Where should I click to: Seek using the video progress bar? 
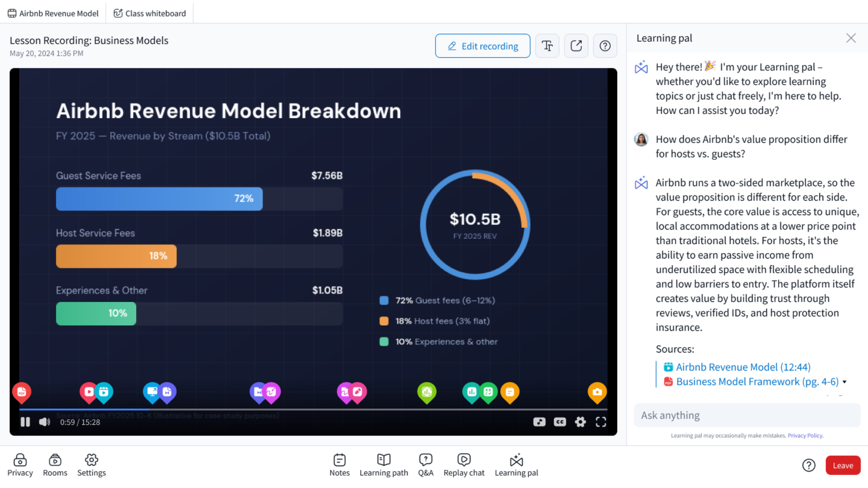click(313, 409)
